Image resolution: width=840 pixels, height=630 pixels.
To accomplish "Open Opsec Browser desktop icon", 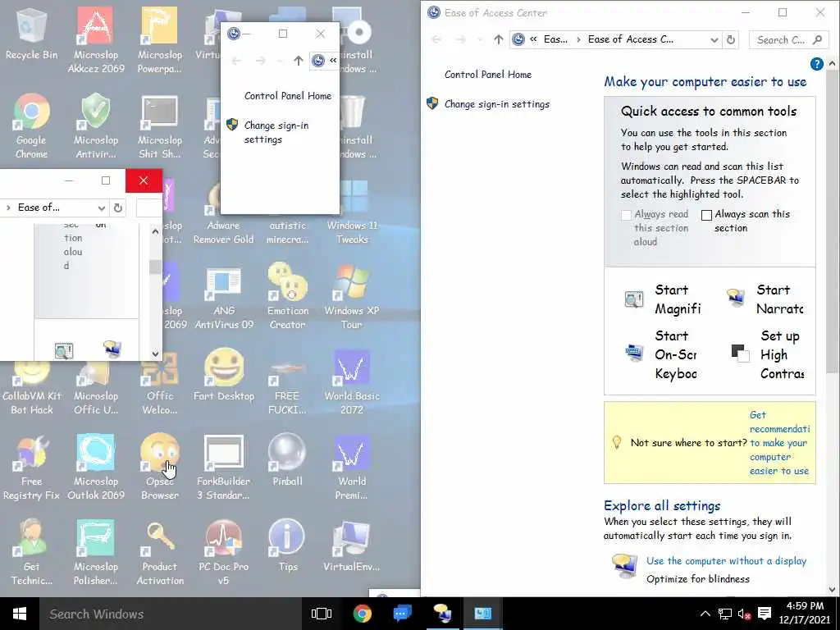I will (160, 467).
